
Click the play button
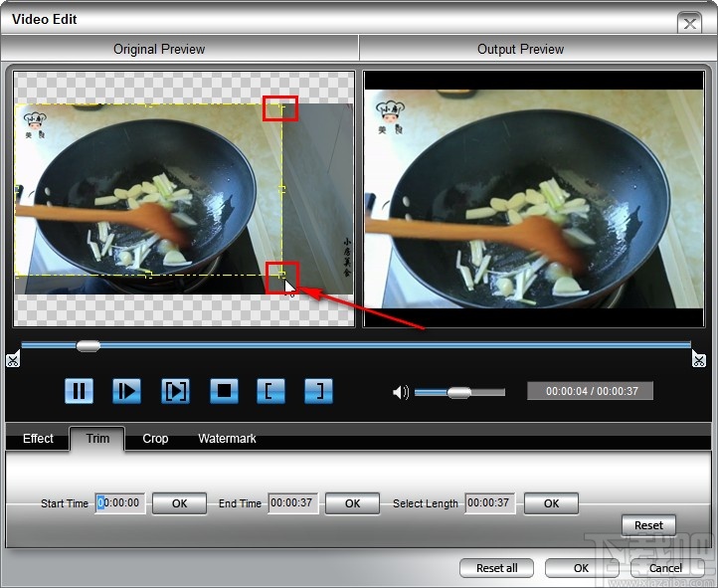coord(127,391)
